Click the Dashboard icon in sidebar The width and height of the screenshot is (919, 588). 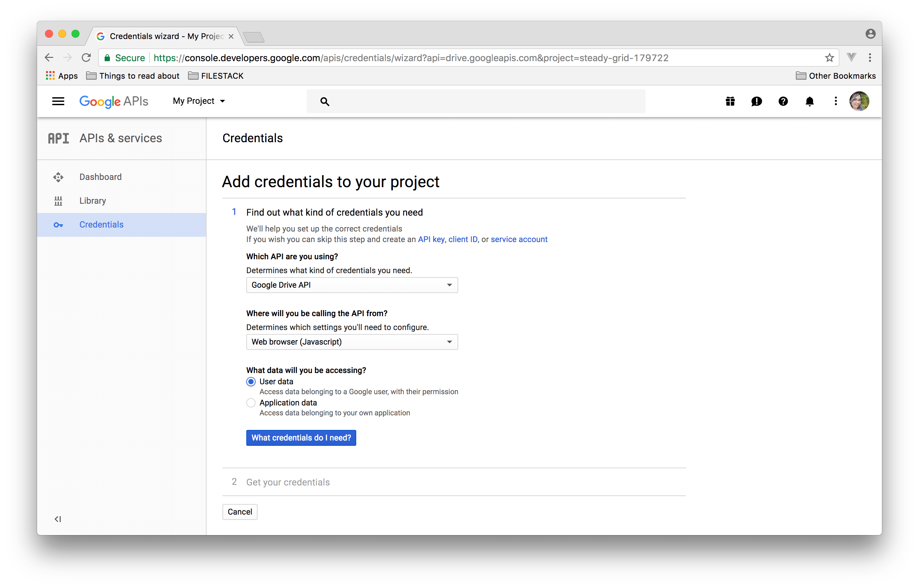pos(58,177)
